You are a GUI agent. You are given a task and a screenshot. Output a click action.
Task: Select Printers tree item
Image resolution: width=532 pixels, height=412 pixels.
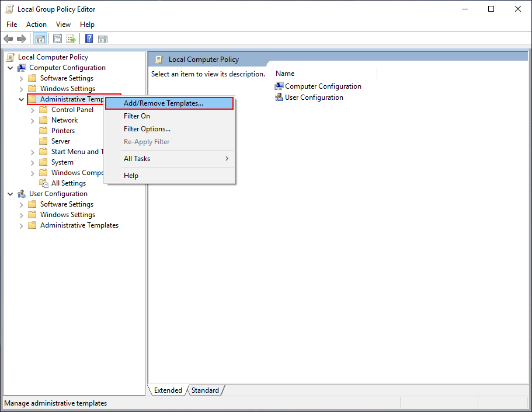click(x=62, y=131)
